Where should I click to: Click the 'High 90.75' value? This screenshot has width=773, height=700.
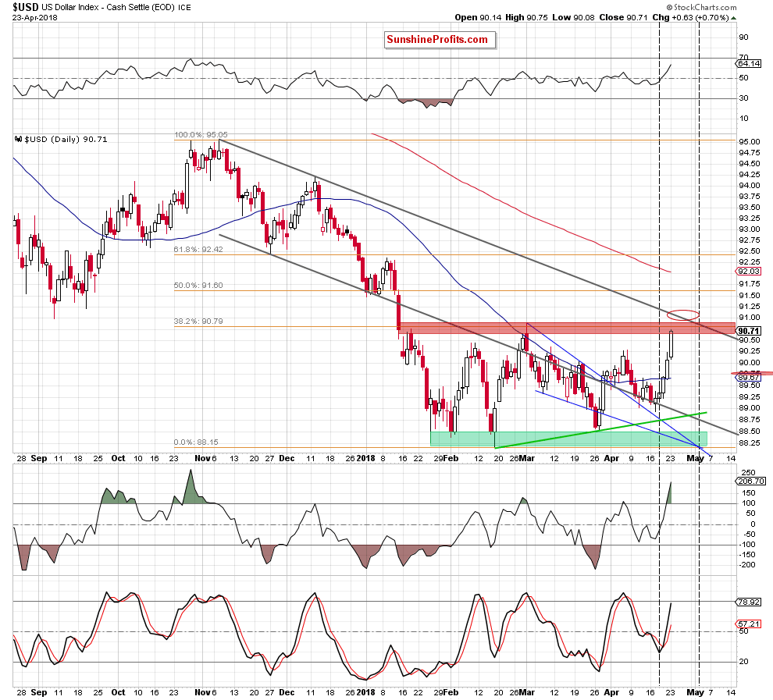pos(526,17)
